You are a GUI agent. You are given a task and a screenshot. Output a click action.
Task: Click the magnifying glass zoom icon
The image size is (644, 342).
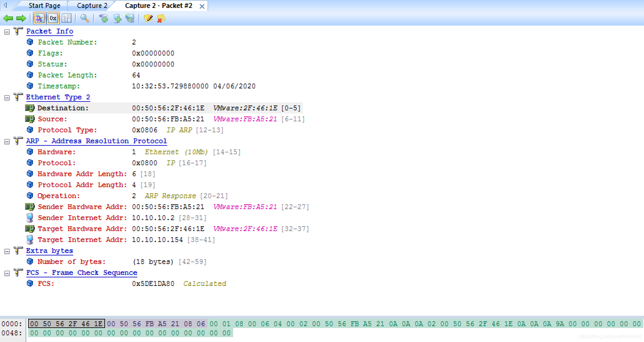click(x=85, y=18)
